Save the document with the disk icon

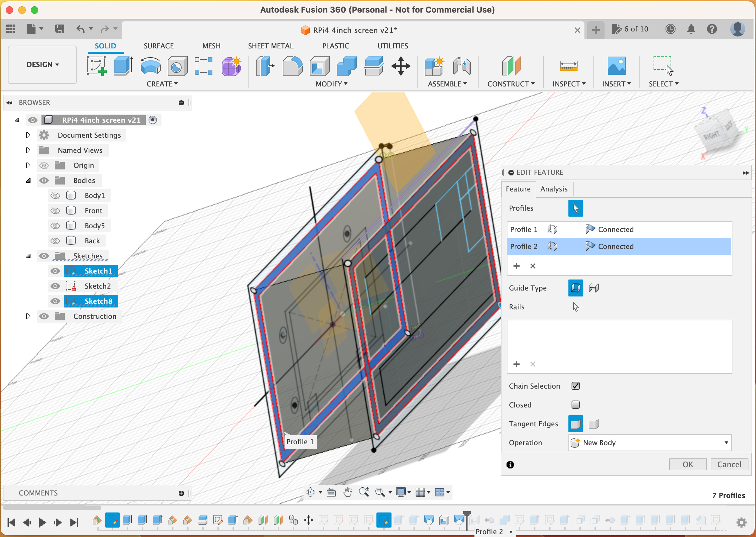[x=59, y=29]
